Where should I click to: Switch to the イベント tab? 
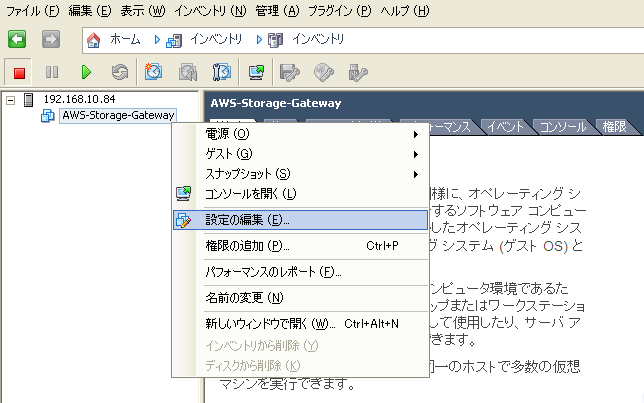pos(506,127)
